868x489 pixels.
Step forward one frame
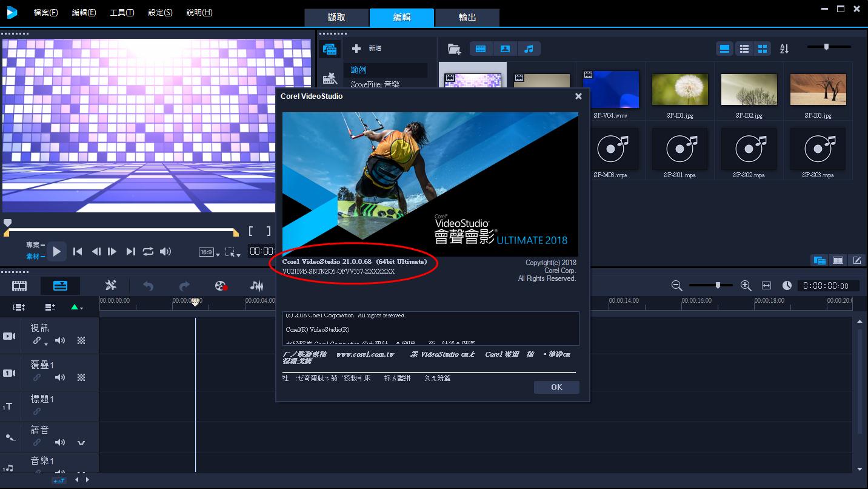[x=112, y=251]
